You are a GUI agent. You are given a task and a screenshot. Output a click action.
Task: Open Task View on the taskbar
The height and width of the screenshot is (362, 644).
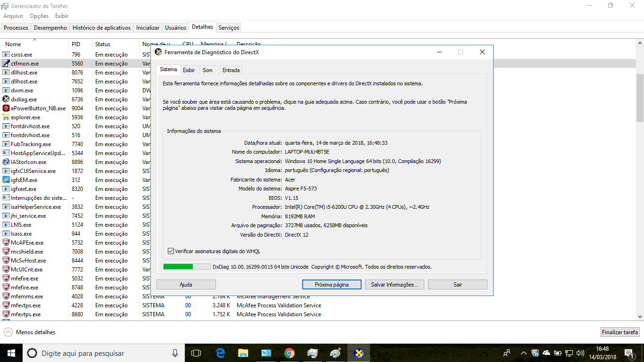click(196, 353)
